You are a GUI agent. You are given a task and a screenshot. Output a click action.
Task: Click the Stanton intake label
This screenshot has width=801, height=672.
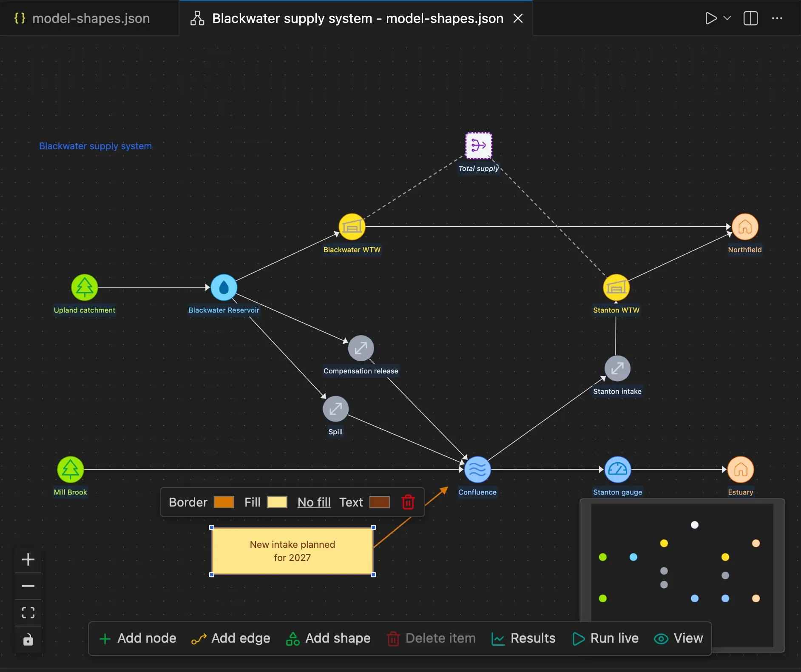617,391
